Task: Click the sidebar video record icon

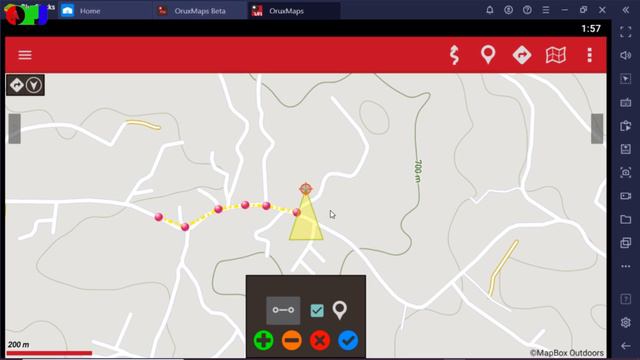Action: [x=625, y=196]
